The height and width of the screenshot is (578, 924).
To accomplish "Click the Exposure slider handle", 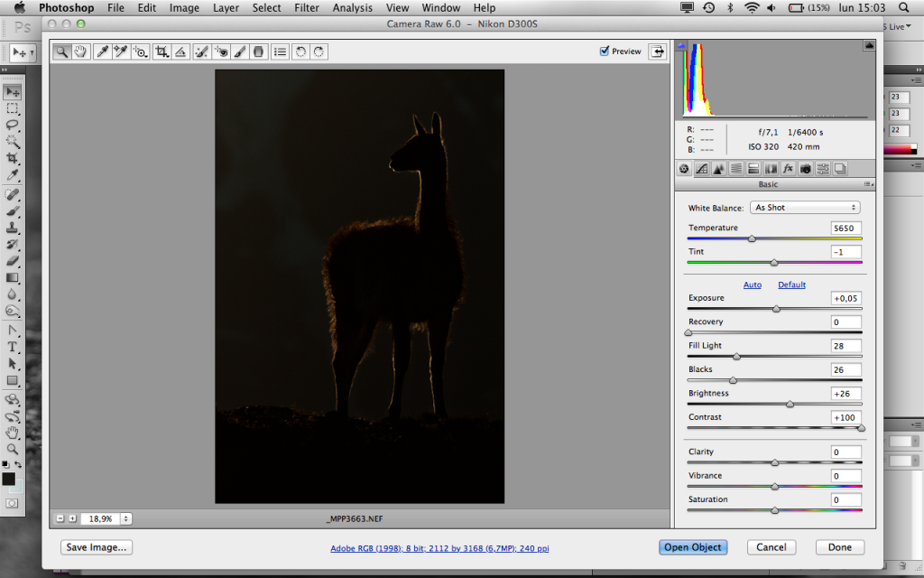I will click(777, 309).
